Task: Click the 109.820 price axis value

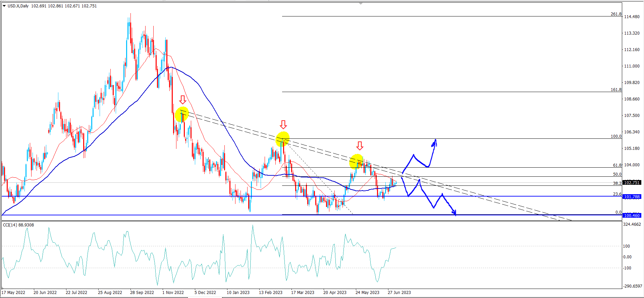Action: coord(632,83)
